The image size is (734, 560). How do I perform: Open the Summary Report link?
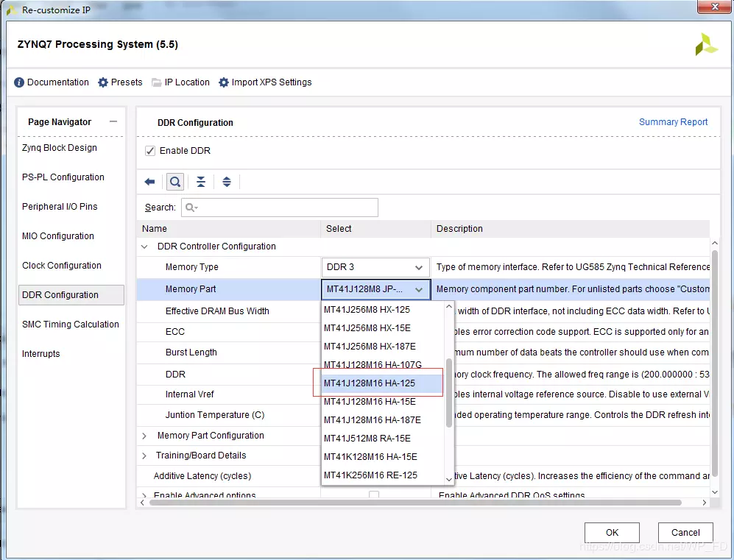point(673,122)
